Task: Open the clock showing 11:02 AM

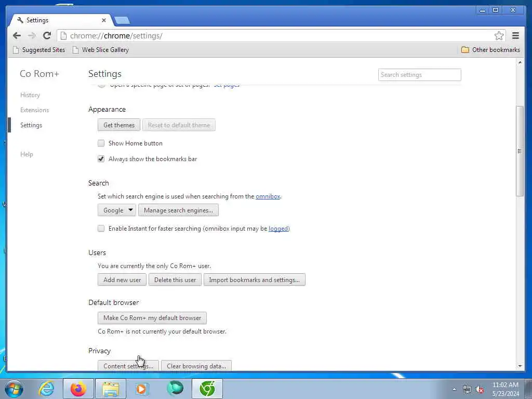Action: click(505, 389)
